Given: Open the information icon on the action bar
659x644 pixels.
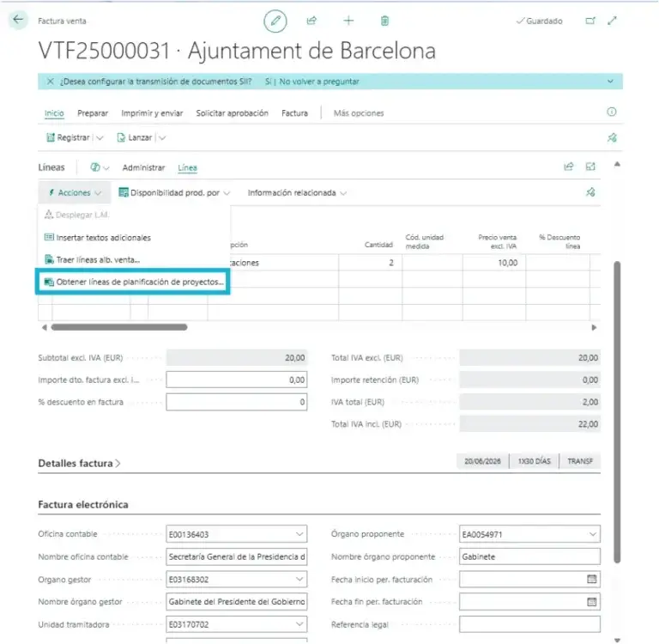Looking at the screenshot, I should 612,112.
